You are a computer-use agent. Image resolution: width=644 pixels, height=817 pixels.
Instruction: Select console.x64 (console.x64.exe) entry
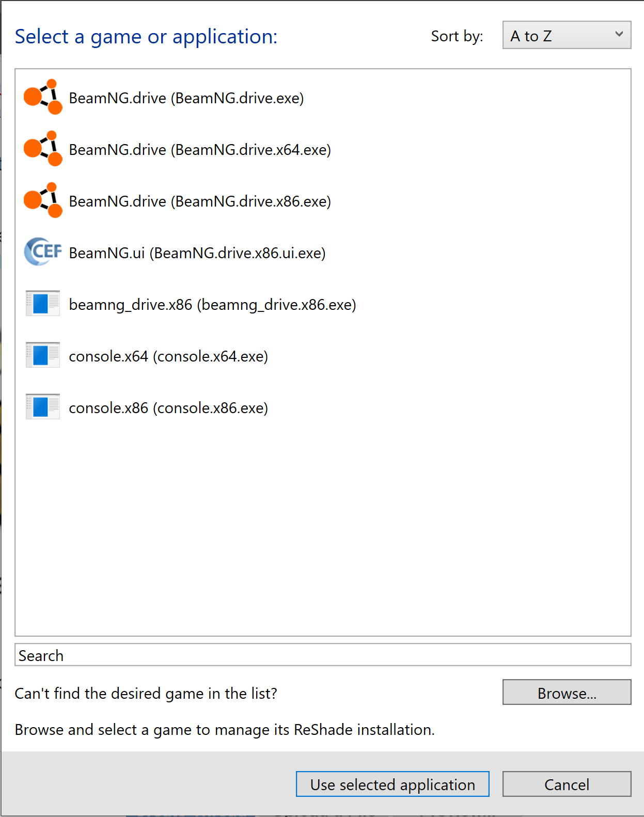[323, 356]
